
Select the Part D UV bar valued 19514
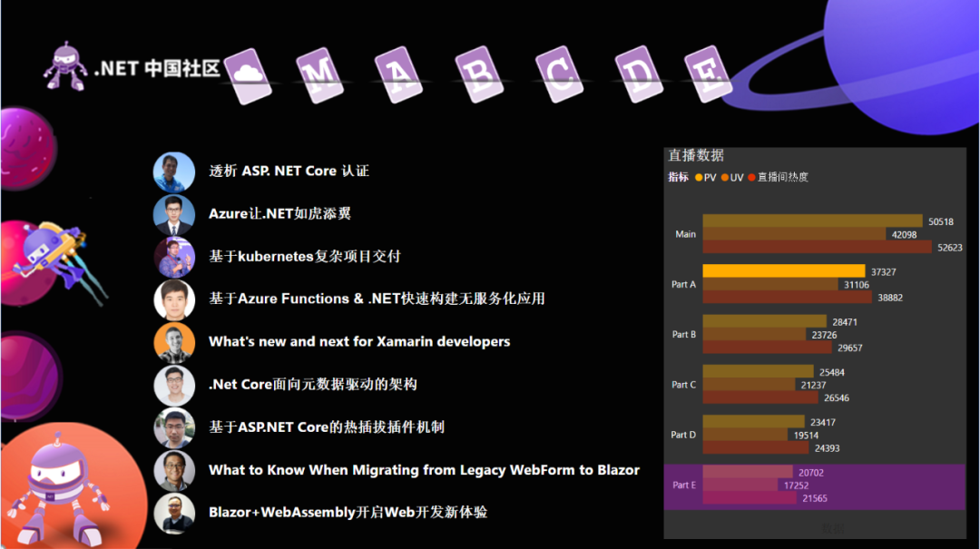point(746,434)
